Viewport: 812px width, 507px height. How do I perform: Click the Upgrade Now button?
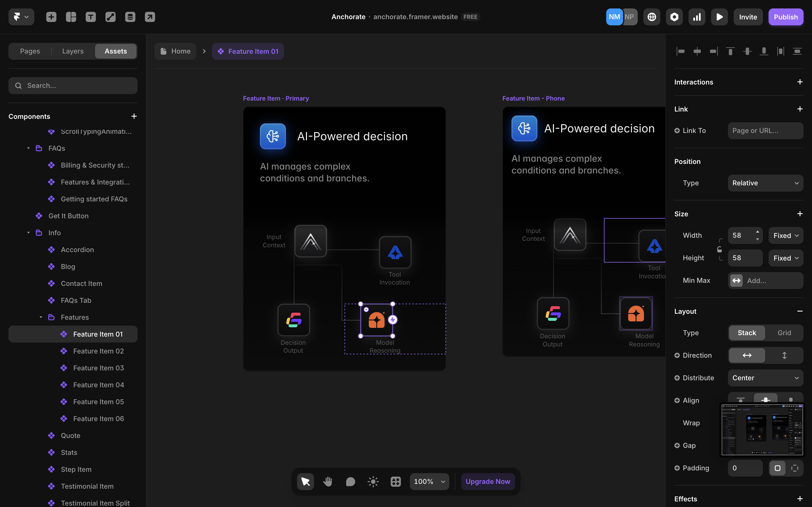click(487, 482)
